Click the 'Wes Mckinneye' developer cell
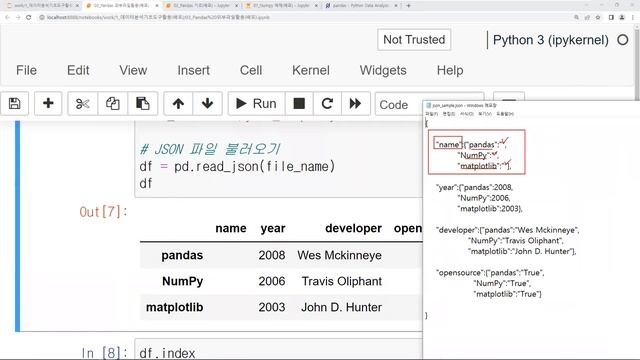 [x=340, y=255]
